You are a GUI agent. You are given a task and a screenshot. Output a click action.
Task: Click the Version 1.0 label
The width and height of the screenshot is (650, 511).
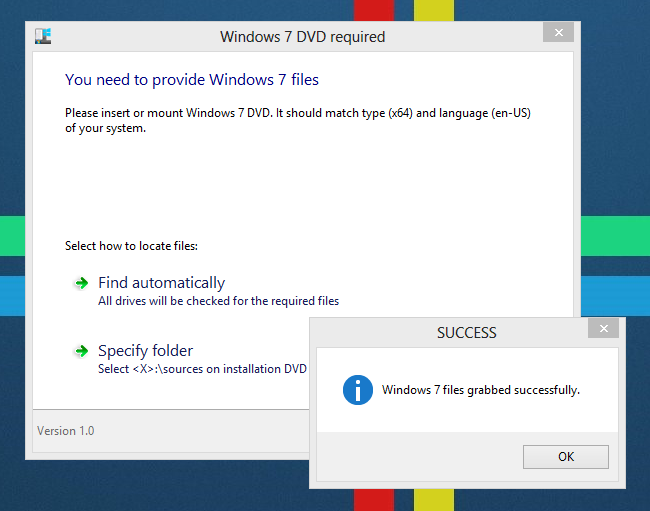point(65,431)
